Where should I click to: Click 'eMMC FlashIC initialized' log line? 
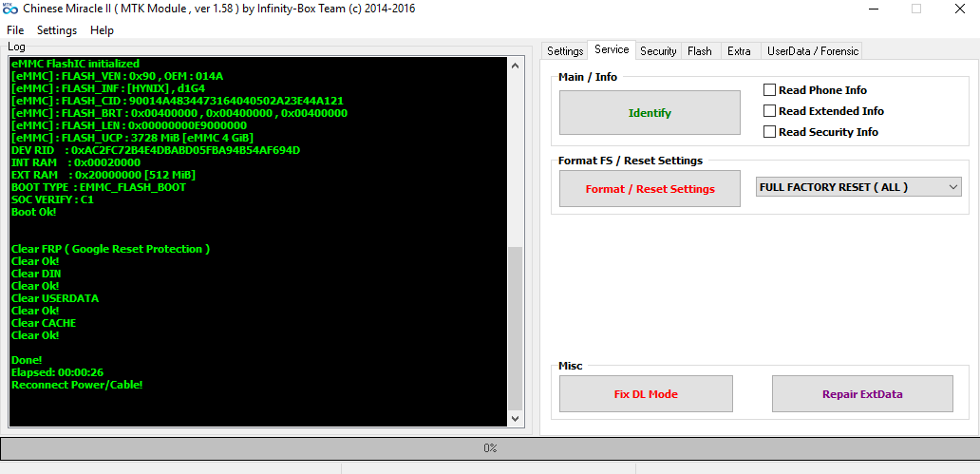[76, 64]
